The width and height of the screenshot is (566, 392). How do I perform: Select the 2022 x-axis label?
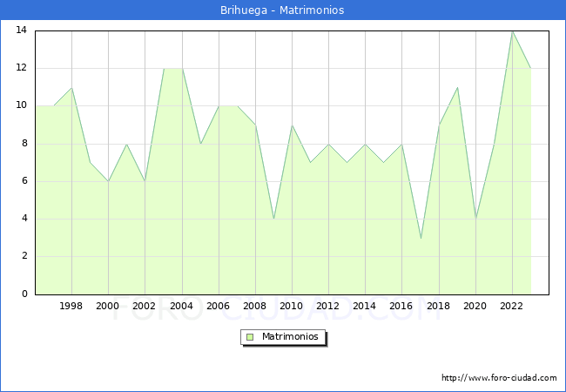(x=511, y=306)
